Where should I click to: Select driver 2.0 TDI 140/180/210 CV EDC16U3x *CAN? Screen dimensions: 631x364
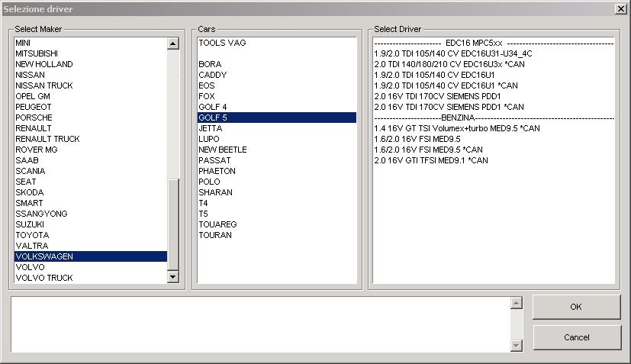(494, 64)
